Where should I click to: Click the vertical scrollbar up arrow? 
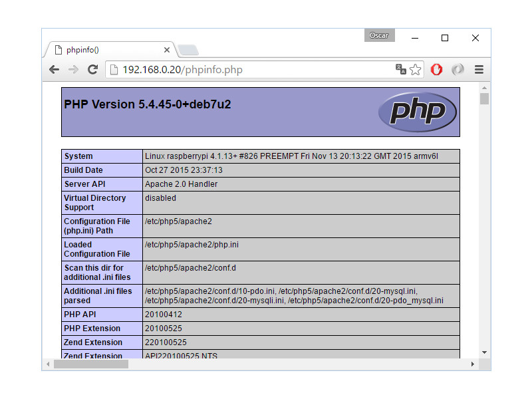[x=485, y=88]
